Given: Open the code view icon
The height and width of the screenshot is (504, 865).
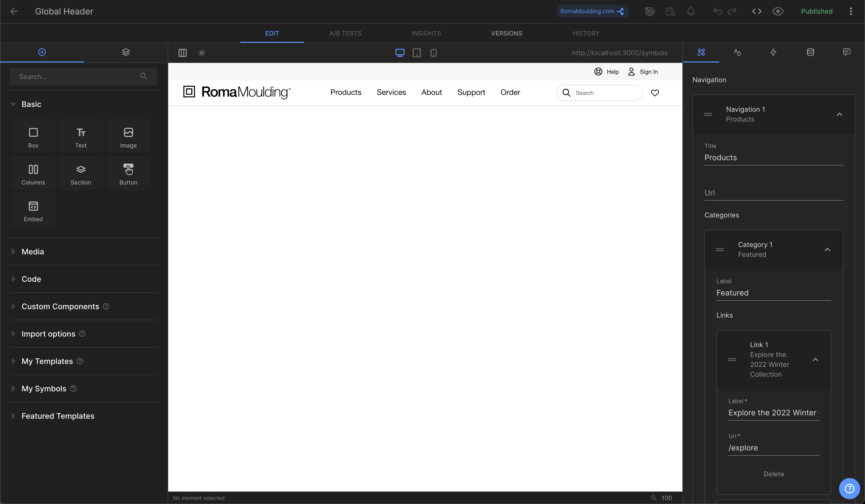Looking at the screenshot, I should click(x=757, y=11).
